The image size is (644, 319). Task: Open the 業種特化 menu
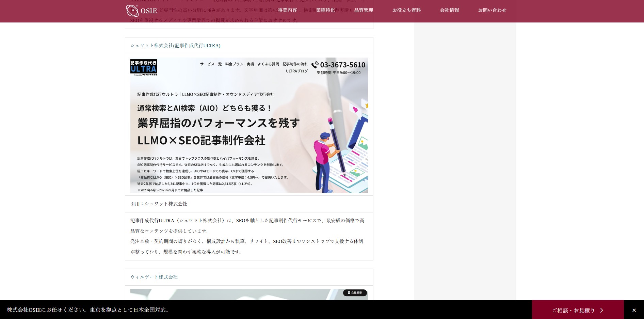[x=325, y=10]
